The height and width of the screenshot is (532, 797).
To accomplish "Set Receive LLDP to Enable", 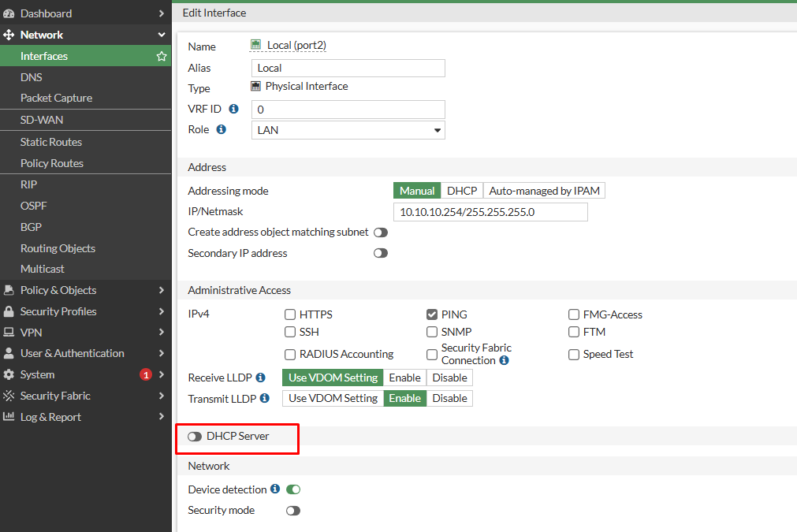I will (x=404, y=378).
